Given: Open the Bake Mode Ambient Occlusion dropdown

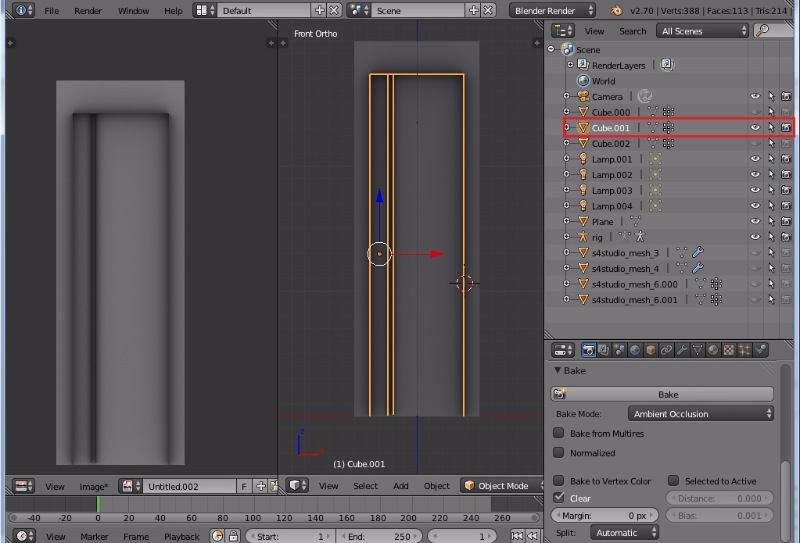Looking at the screenshot, I should point(701,414).
